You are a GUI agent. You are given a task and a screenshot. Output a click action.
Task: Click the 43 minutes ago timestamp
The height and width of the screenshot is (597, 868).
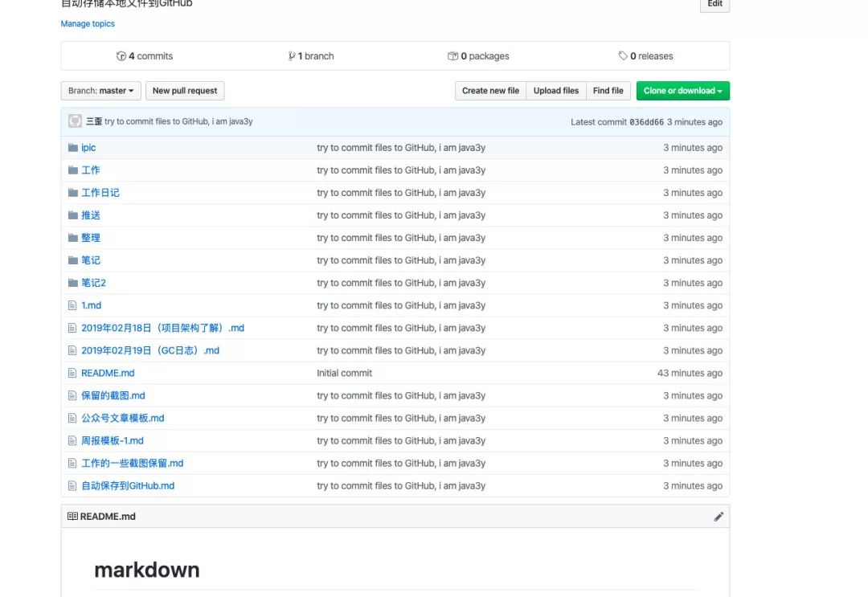tap(690, 373)
